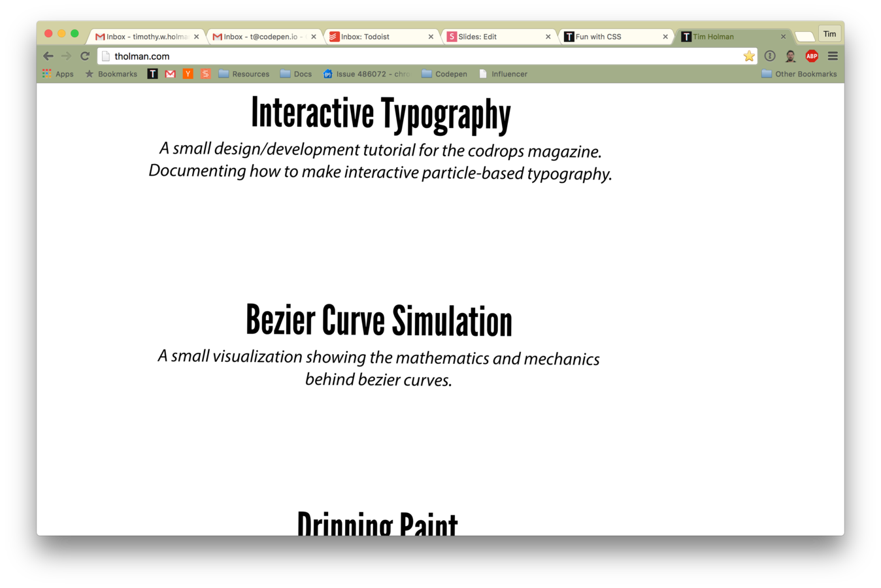
Task: Close the Fun with CSS tab
Action: tap(665, 37)
